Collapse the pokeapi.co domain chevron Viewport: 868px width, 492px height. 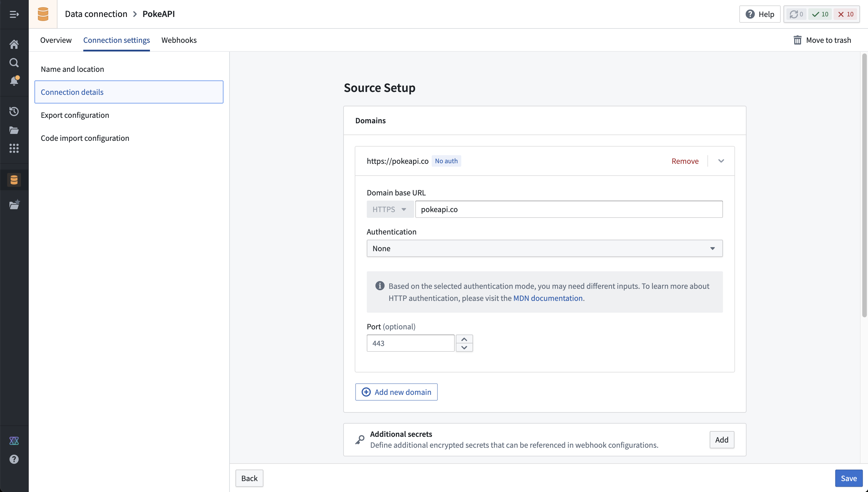click(721, 161)
